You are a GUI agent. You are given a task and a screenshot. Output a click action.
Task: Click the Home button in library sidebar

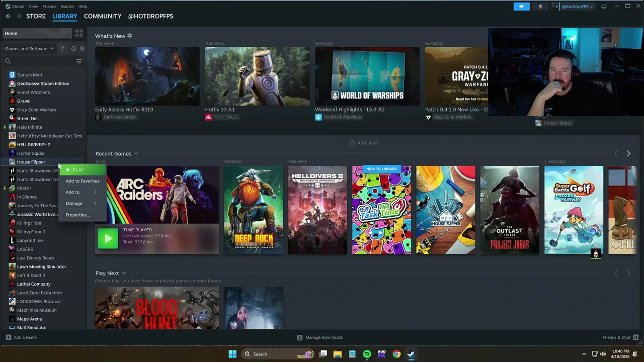(x=38, y=33)
